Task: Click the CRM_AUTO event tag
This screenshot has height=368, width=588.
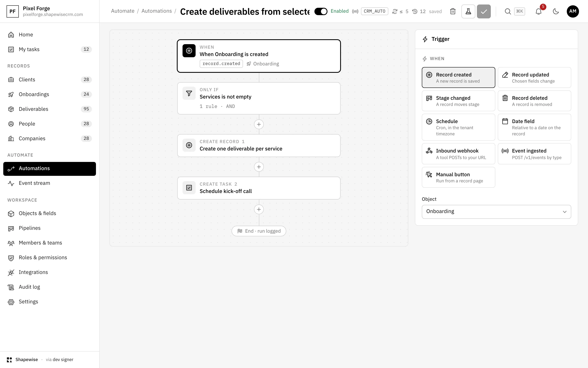Action: point(374,11)
